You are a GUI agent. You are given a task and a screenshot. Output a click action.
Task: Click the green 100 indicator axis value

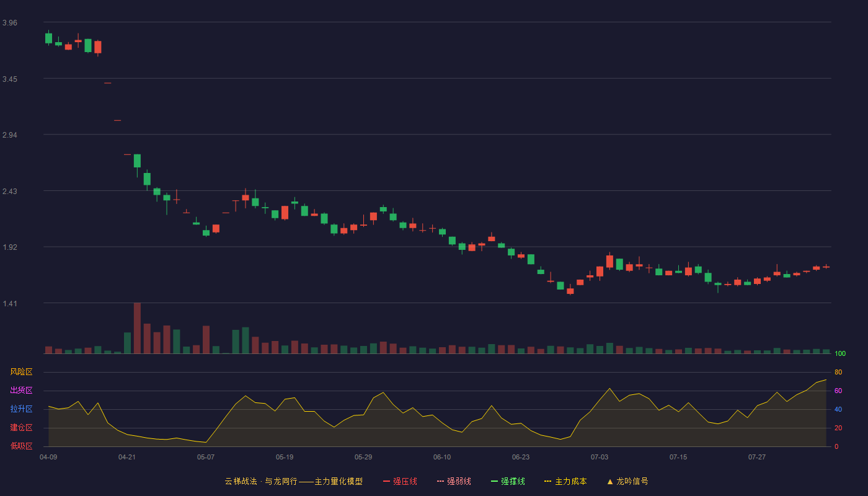tap(840, 354)
